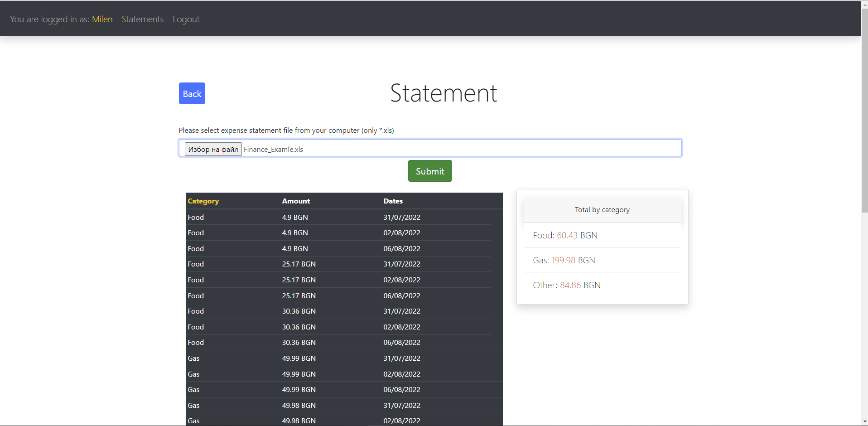
Task: Click the Logout menu item
Action: [186, 19]
